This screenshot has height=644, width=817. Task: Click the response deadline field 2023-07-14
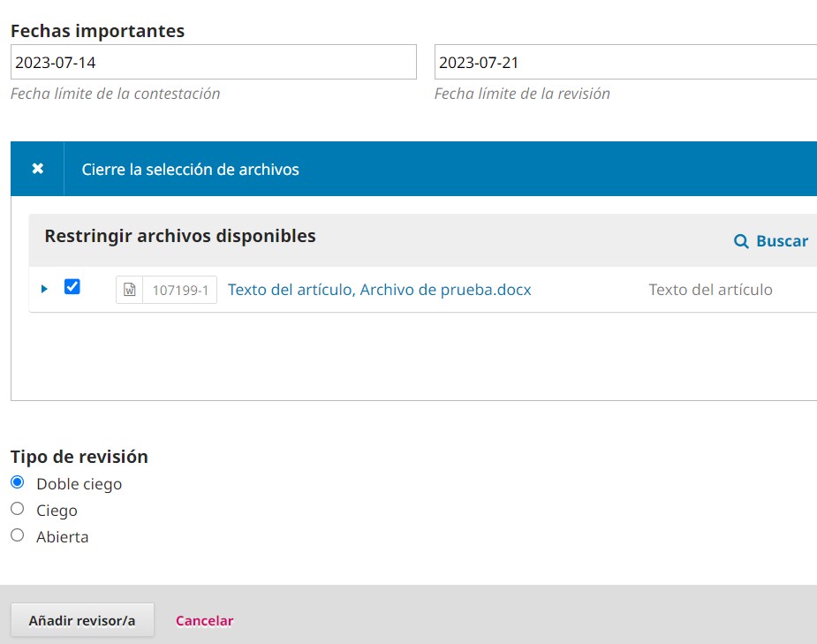[x=213, y=63]
